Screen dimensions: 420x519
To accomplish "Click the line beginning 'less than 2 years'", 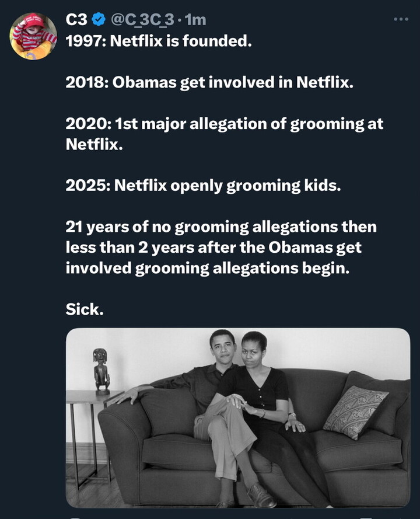I will [213, 248].
